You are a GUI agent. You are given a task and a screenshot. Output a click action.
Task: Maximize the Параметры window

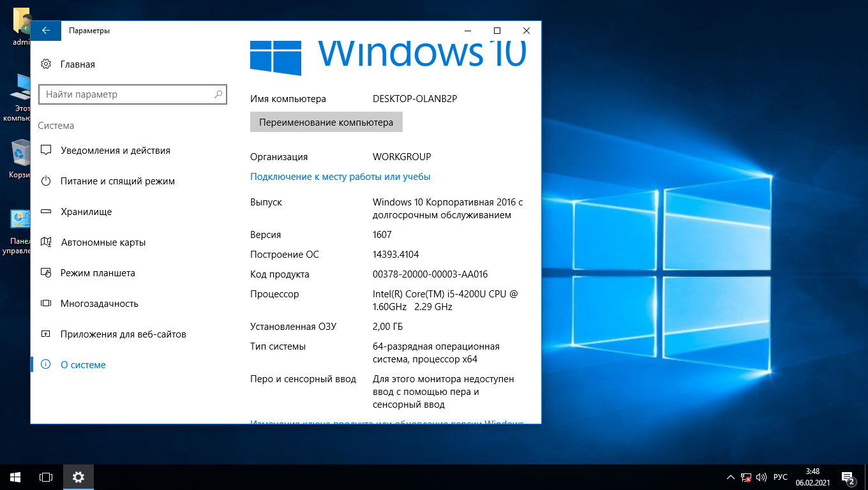pos(497,31)
